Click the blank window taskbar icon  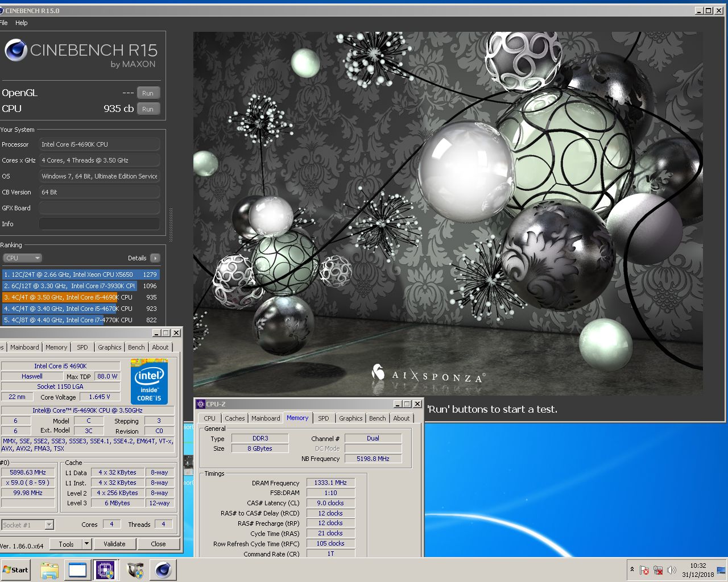click(77, 570)
